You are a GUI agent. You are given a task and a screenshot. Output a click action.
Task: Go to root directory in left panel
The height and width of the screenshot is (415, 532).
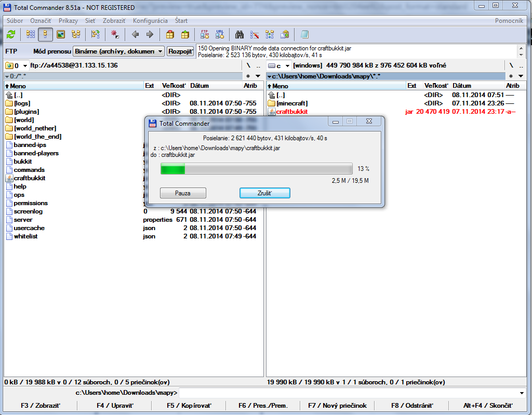click(x=248, y=65)
